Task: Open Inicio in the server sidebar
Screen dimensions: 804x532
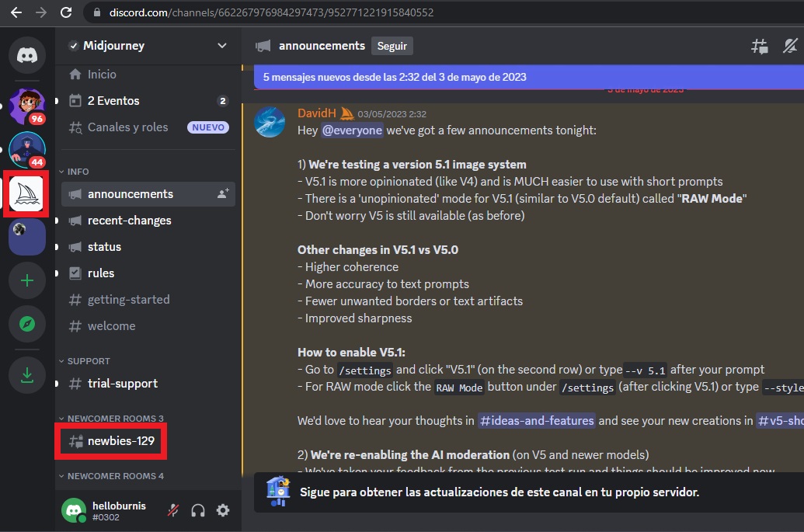Action: (x=148, y=75)
